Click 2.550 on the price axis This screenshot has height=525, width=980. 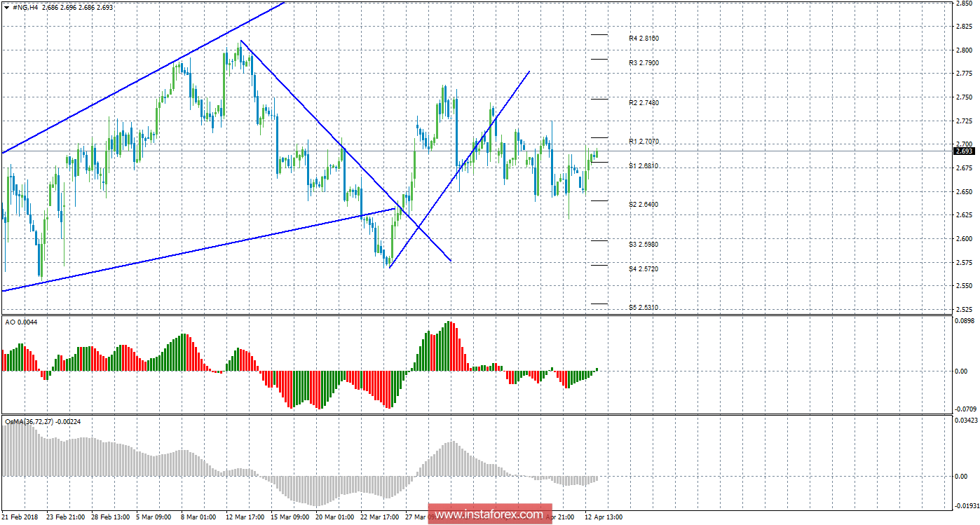[964, 286]
